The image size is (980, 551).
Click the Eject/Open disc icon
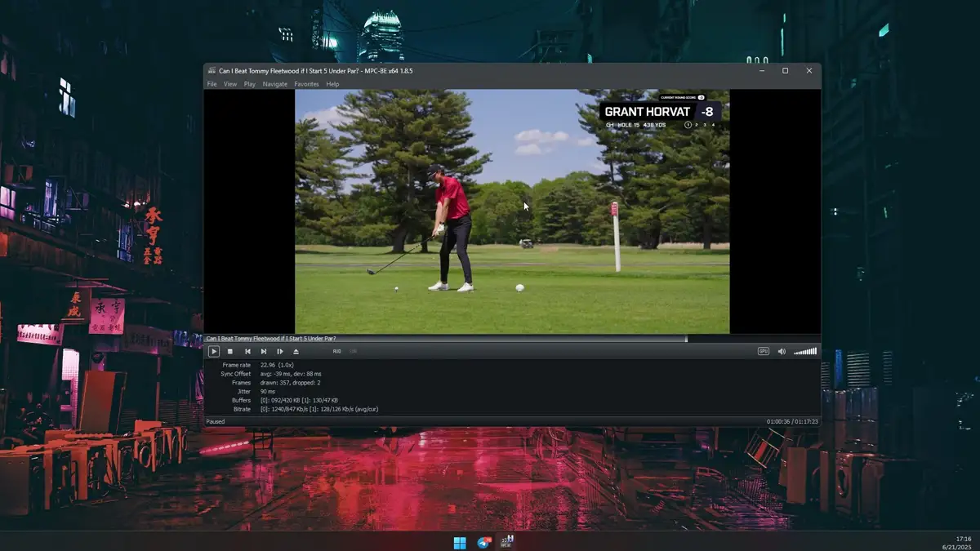(296, 351)
